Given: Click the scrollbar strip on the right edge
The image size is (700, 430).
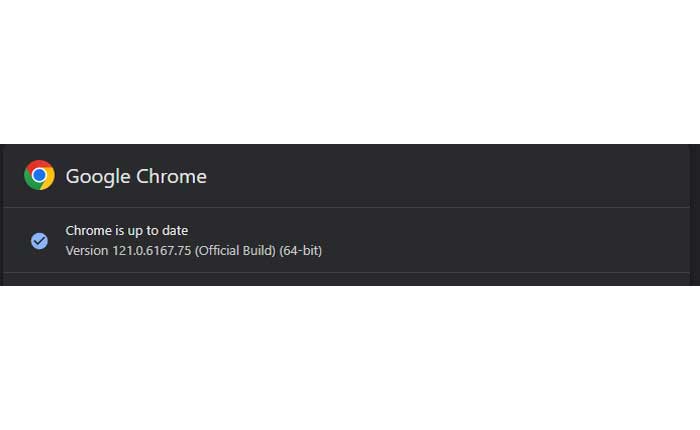Looking at the screenshot, I should point(695,215).
